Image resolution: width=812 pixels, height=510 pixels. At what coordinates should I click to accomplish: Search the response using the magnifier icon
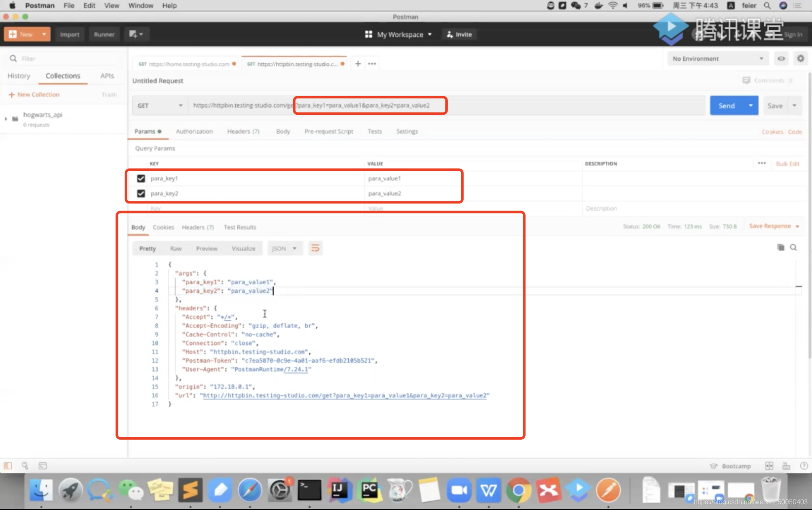[x=793, y=247]
